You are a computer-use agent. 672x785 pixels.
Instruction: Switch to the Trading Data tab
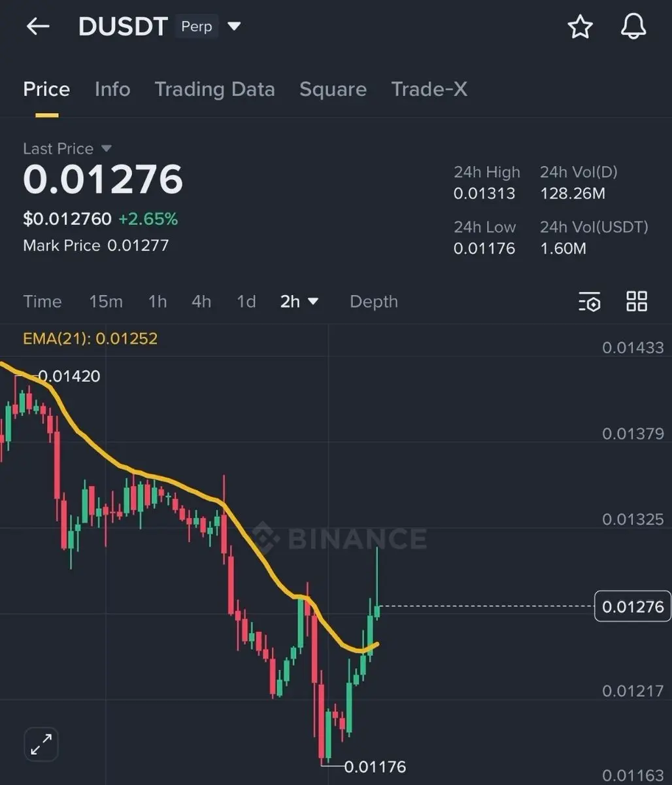tap(214, 89)
